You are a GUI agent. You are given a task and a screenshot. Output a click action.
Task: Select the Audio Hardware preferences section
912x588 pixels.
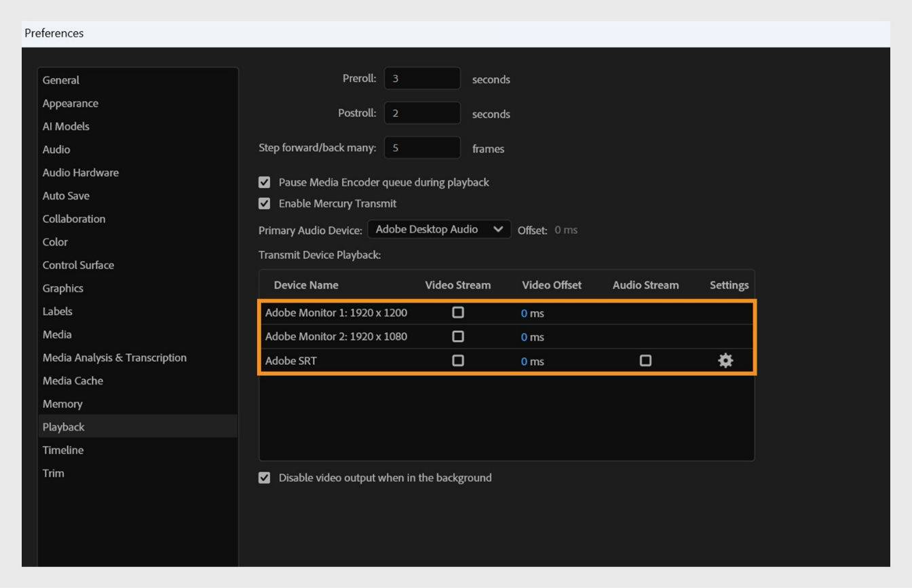tap(81, 172)
